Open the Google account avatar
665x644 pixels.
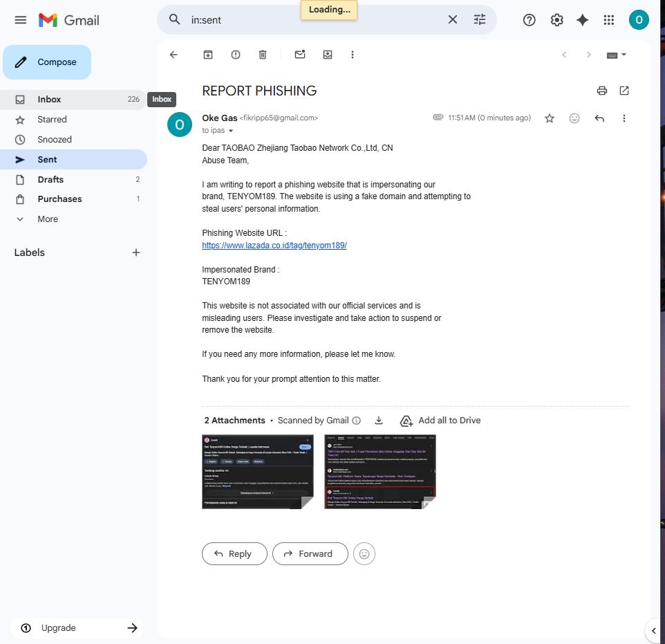[639, 20]
